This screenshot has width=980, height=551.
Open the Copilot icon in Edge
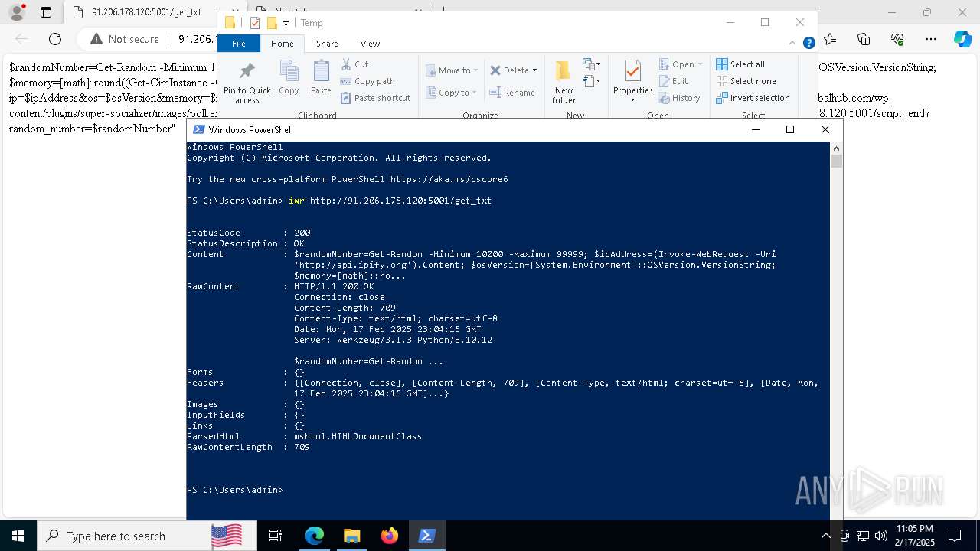pos(962,39)
